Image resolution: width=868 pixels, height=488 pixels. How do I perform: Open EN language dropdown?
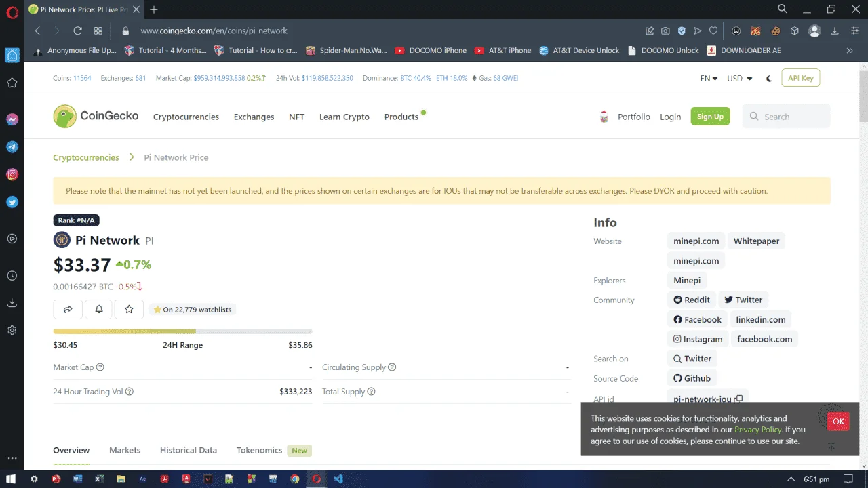(709, 78)
